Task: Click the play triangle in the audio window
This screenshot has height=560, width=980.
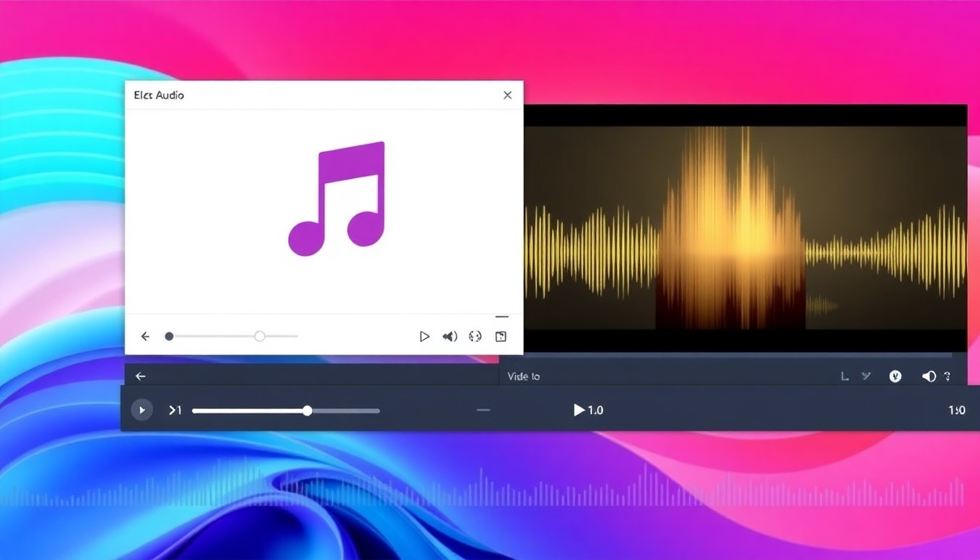Action: pos(424,336)
